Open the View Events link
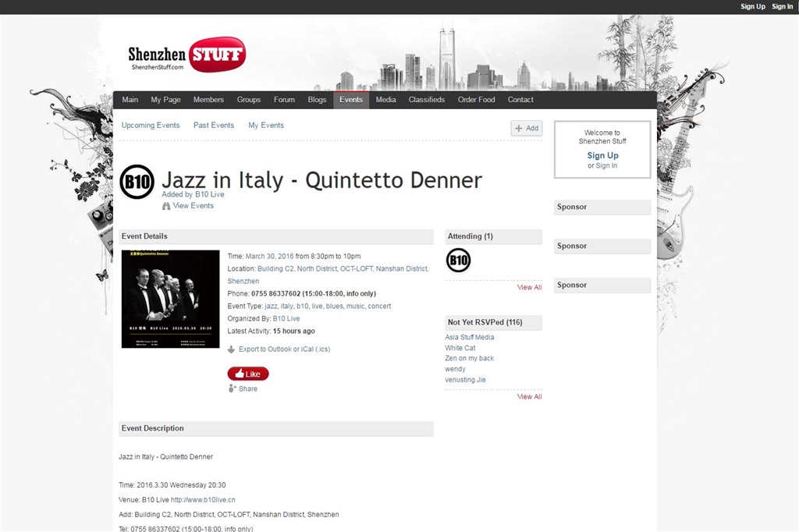799x532 pixels. tap(194, 206)
